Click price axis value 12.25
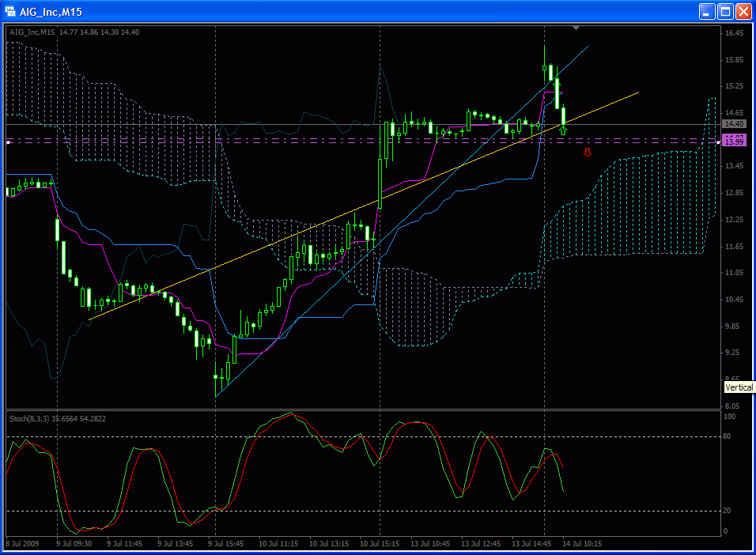The width and height of the screenshot is (756, 555). pos(734,220)
